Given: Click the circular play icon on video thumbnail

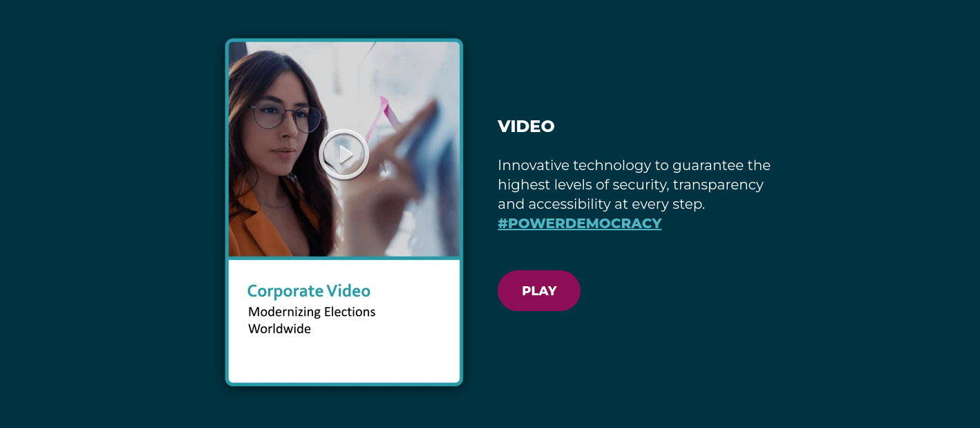Looking at the screenshot, I should 344,155.
